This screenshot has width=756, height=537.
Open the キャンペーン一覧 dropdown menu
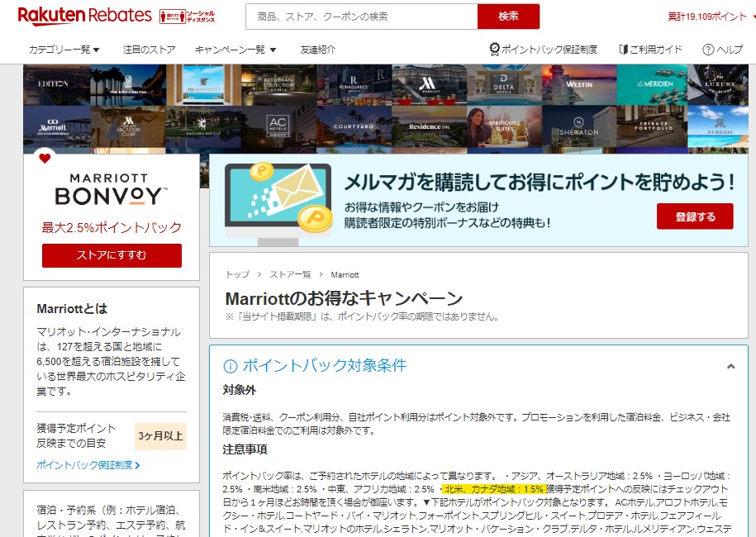click(x=235, y=50)
